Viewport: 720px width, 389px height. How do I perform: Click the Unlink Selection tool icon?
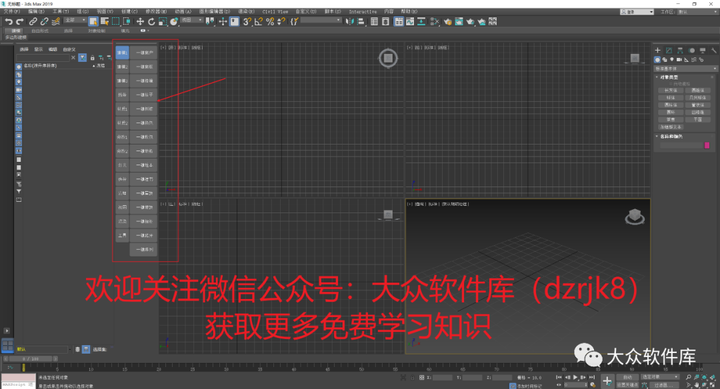point(44,21)
